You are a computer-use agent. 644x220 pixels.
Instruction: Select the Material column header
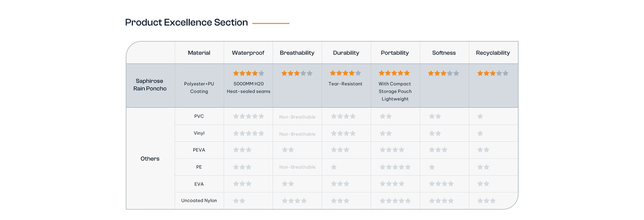pos(199,53)
